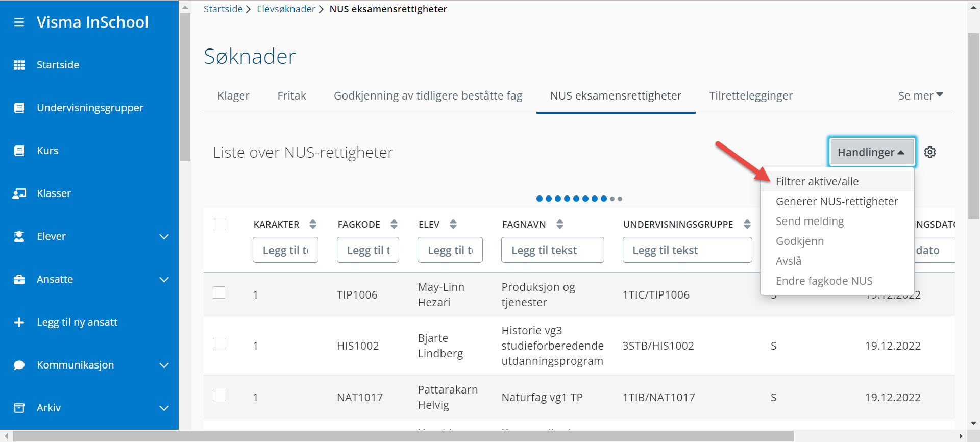Click Naturfag vg1 TP cell

[542, 397]
